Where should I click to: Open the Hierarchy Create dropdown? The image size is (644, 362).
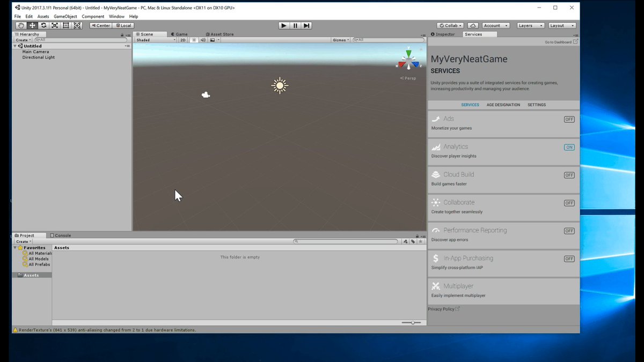(23, 40)
